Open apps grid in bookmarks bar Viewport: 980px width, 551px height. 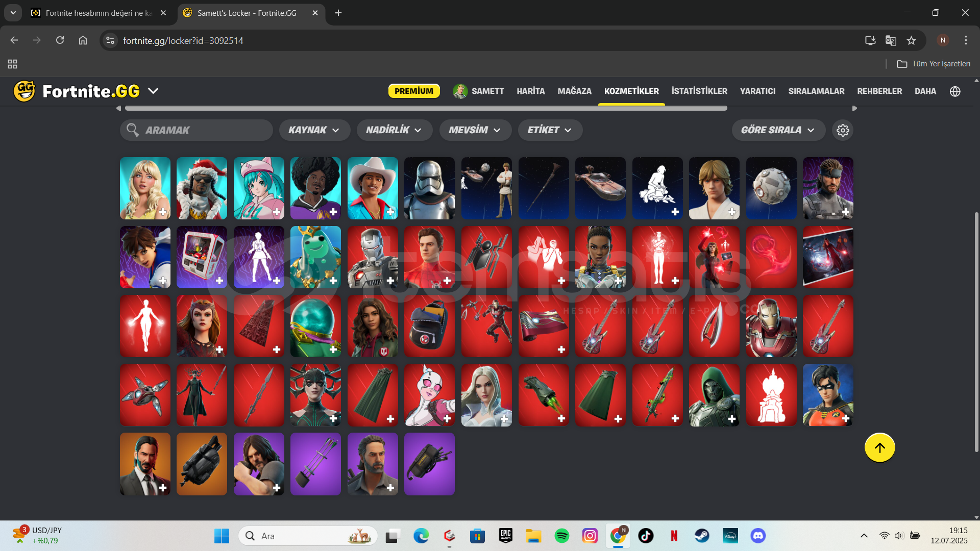coord(12,64)
